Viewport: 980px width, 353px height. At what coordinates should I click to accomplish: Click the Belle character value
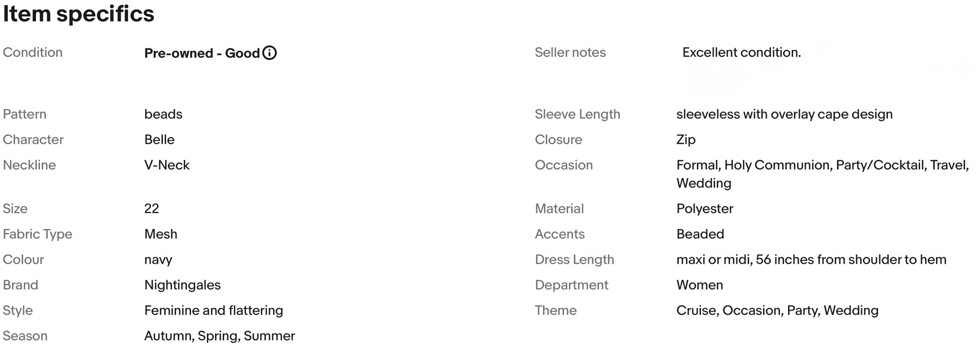[159, 140]
